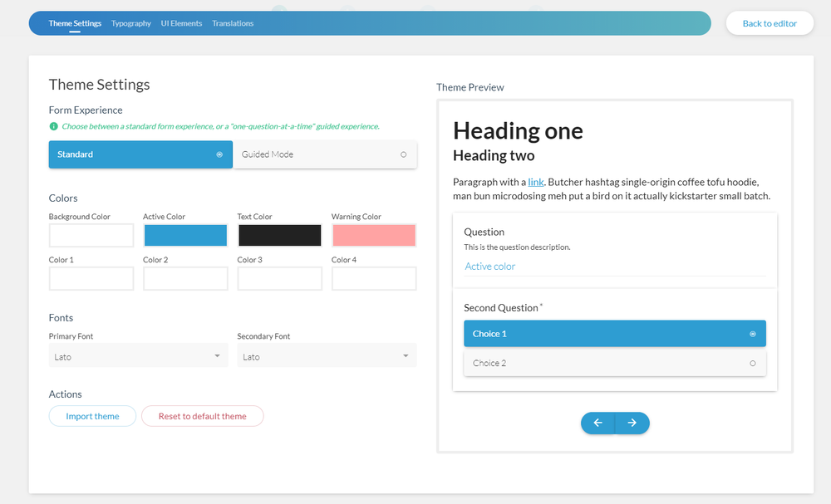The width and height of the screenshot is (831, 504).
Task: Click the selected radio indicator on Standard
Action: [x=219, y=154]
